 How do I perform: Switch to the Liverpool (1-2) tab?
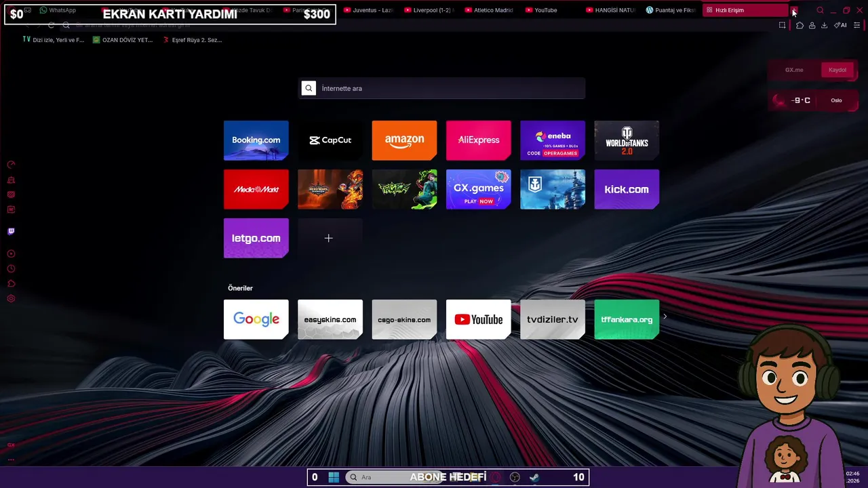click(x=429, y=10)
